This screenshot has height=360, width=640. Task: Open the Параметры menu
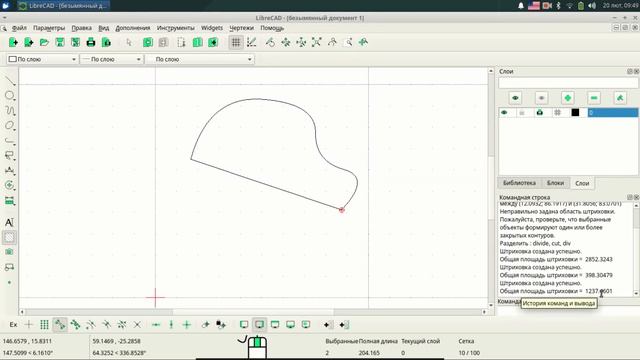tap(49, 28)
